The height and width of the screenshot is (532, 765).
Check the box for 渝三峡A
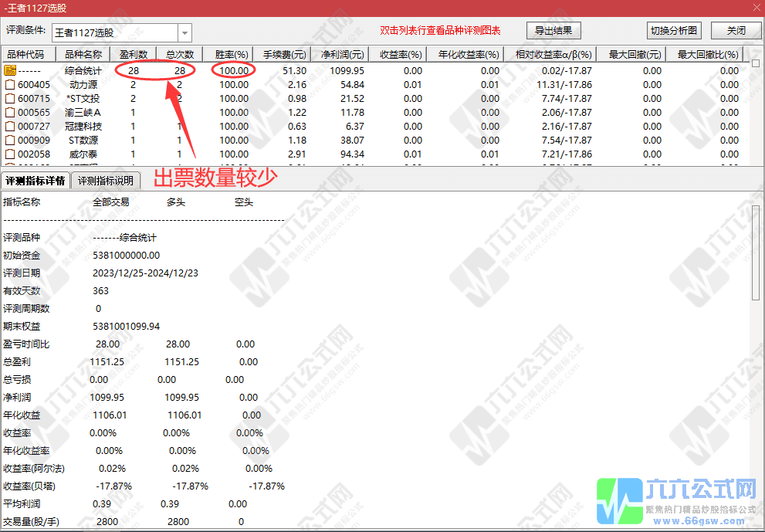click(8, 112)
